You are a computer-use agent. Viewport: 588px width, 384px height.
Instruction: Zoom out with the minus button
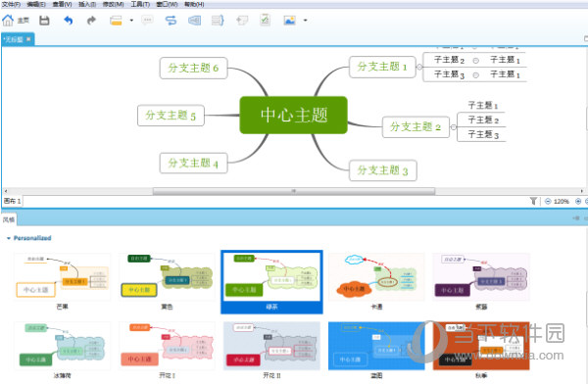pyautogui.click(x=548, y=202)
